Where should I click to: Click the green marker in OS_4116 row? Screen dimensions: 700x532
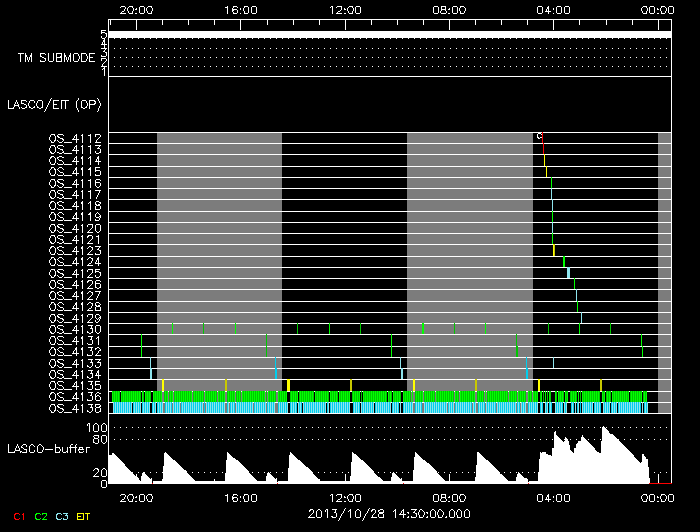pos(551,183)
